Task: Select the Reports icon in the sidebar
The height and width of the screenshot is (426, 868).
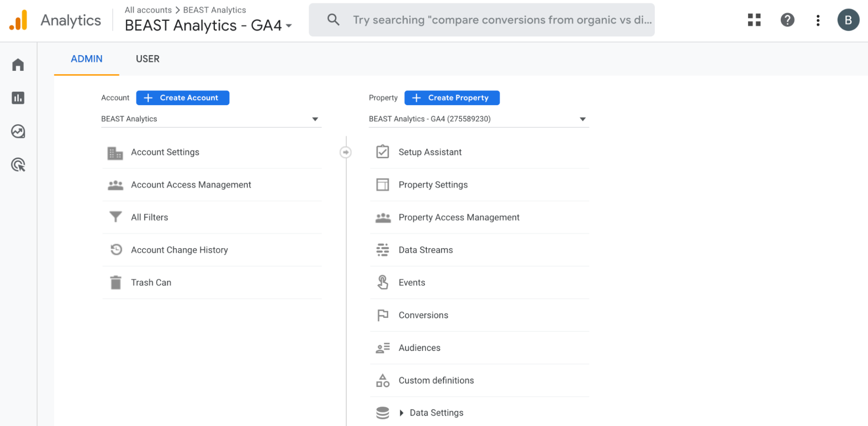Action: pyautogui.click(x=18, y=98)
